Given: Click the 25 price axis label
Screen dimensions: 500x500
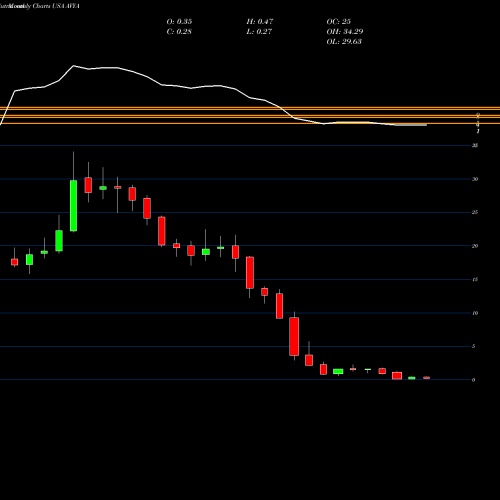Looking at the screenshot, I should pyautogui.click(x=475, y=213).
